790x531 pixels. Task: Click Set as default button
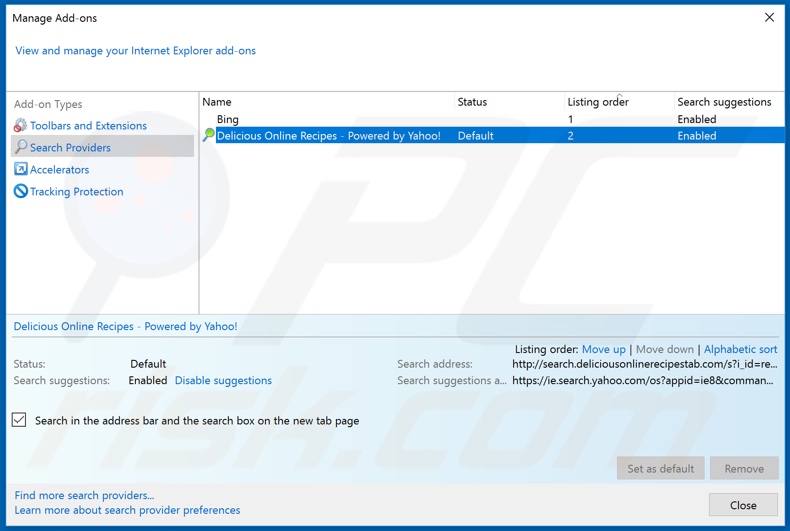pyautogui.click(x=661, y=469)
